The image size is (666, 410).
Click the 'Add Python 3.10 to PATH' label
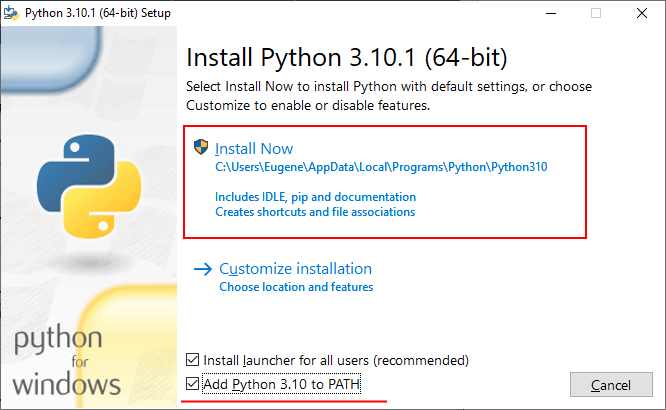(282, 384)
